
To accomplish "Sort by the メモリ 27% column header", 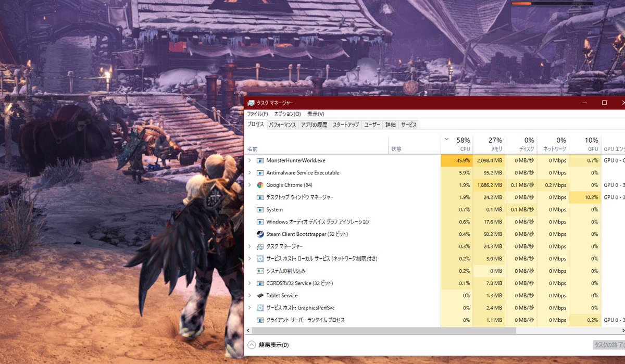I will tap(489, 144).
